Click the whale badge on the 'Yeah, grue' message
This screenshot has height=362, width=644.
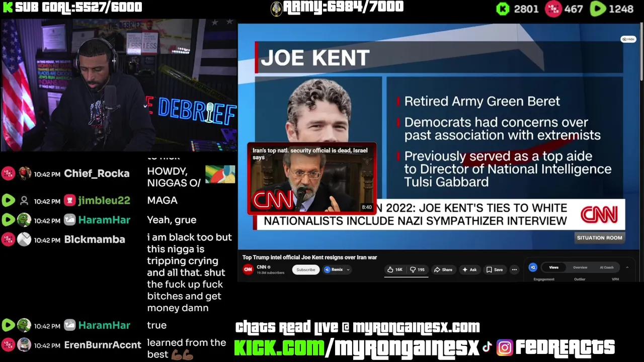69,220
